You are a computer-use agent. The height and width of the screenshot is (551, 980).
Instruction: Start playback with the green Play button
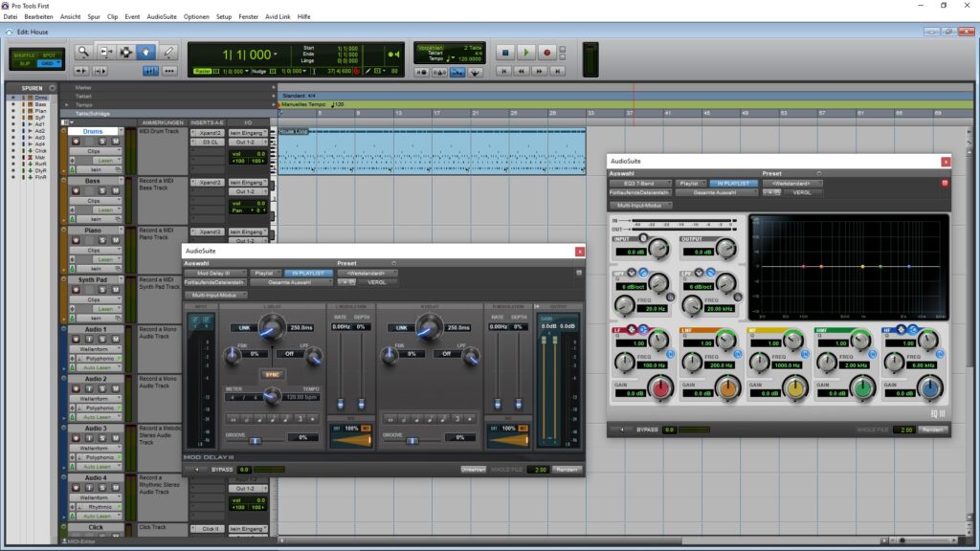(x=525, y=54)
